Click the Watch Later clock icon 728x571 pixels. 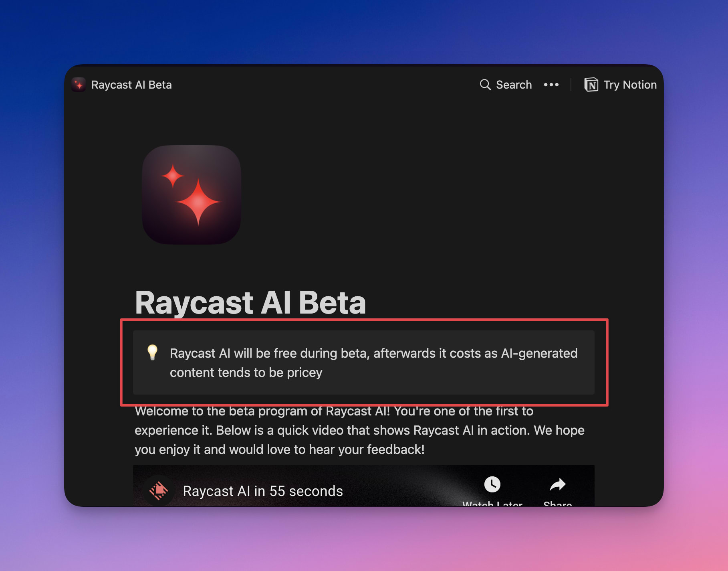(x=492, y=484)
